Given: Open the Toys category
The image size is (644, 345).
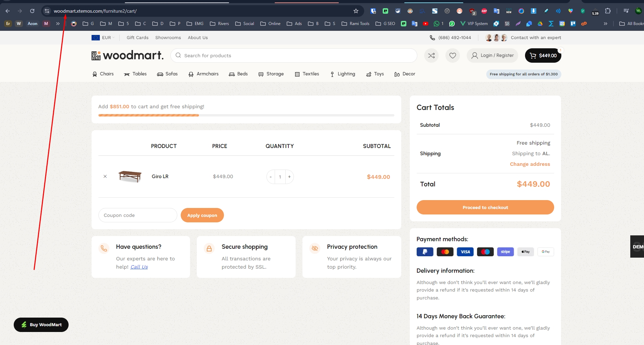Looking at the screenshot, I should pos(375,74).
